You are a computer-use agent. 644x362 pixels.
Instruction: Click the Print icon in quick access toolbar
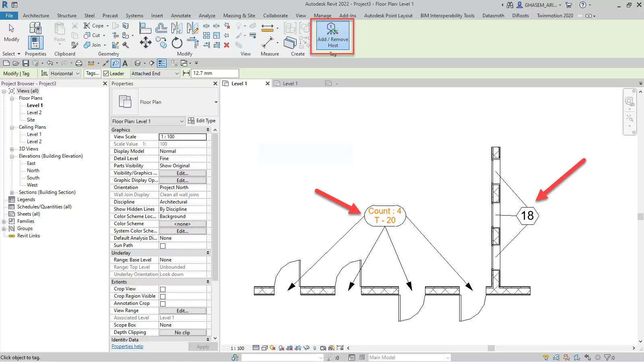click(x=79, y=63)
